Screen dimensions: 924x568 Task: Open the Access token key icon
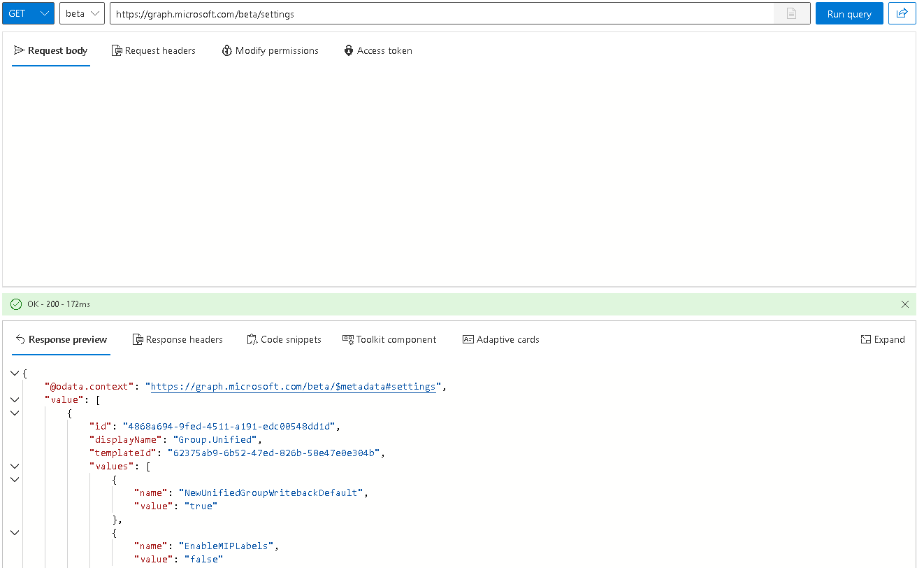pyautogui.click(x=348, y=50)
